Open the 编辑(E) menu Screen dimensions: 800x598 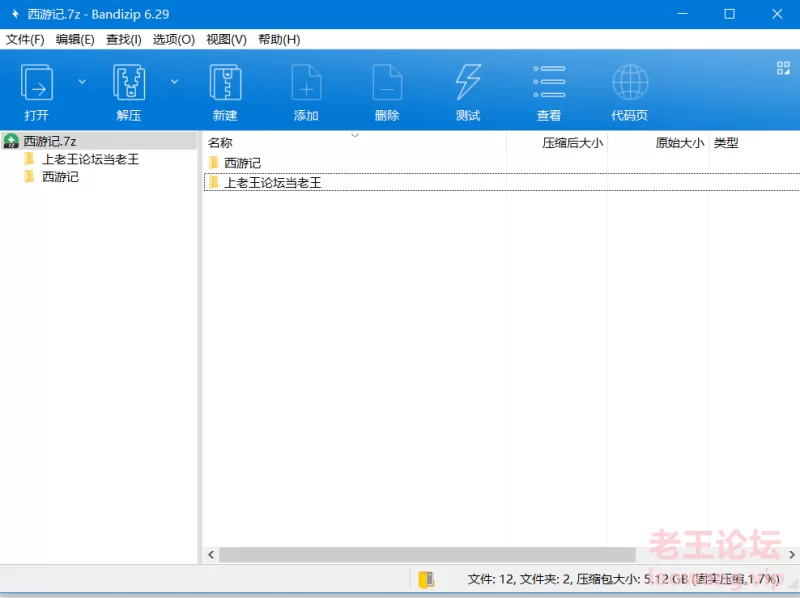coord(75,39)
